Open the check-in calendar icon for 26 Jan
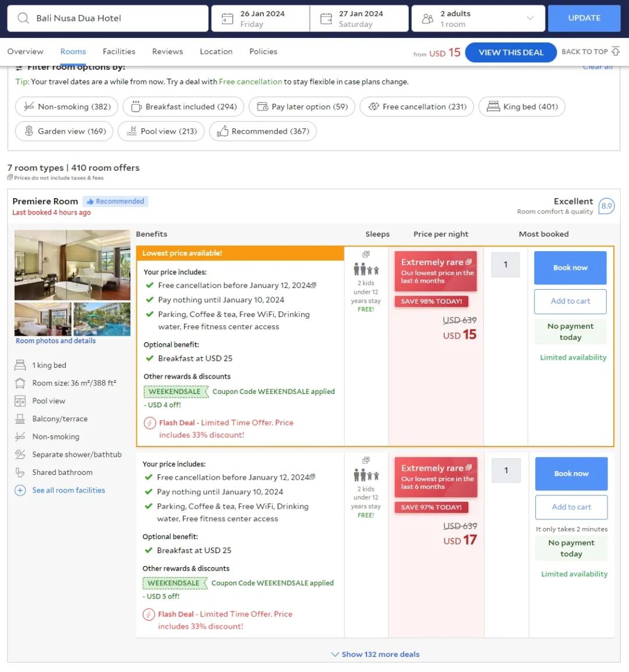This screenshot has width=629, height=672. 227,19
